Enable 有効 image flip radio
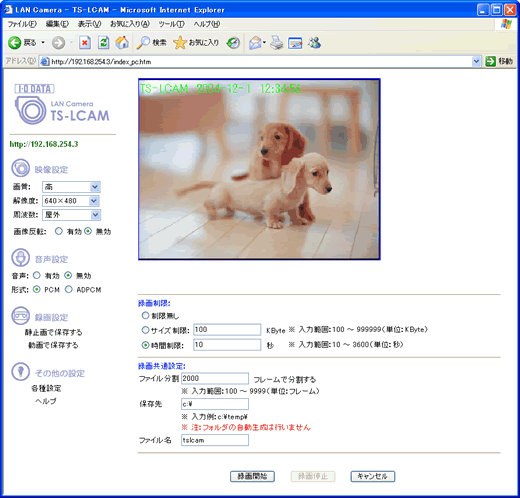The image size is (520, 498). pos(59,231)
